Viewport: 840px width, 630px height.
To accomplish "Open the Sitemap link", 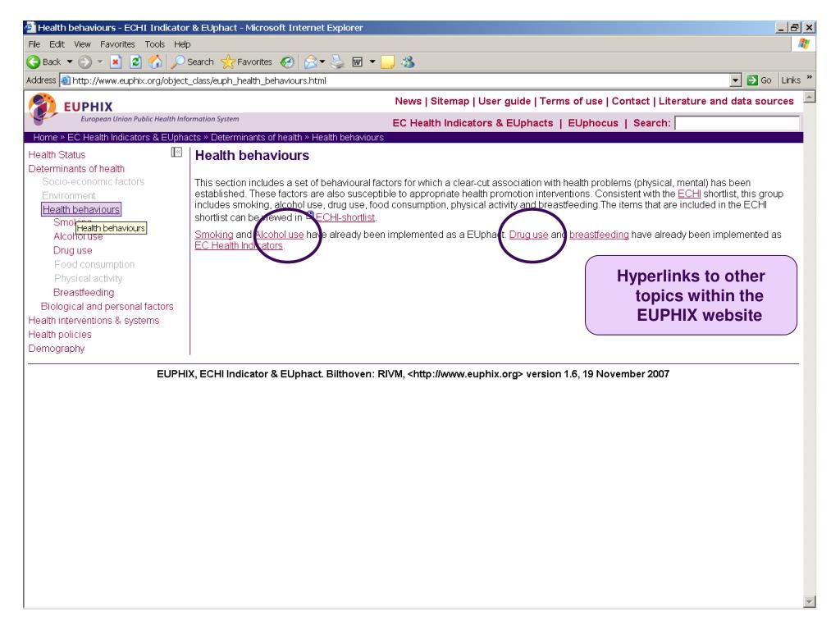I will click(x=450, y=101).
